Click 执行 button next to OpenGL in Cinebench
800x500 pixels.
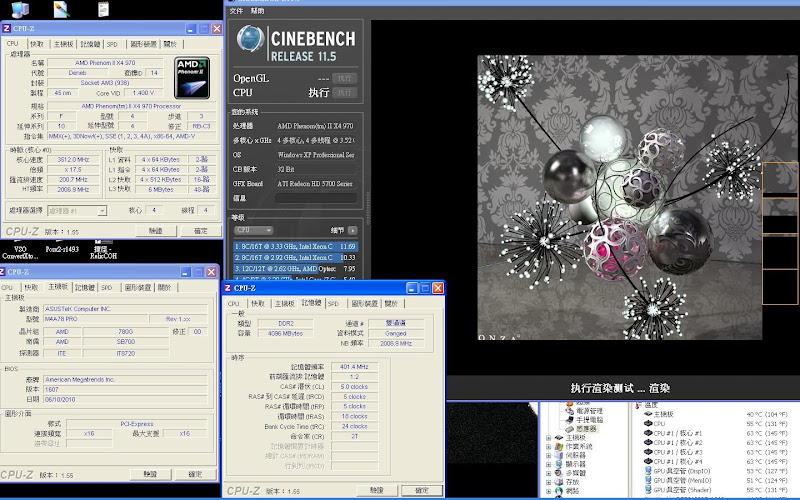coord(345,78)
